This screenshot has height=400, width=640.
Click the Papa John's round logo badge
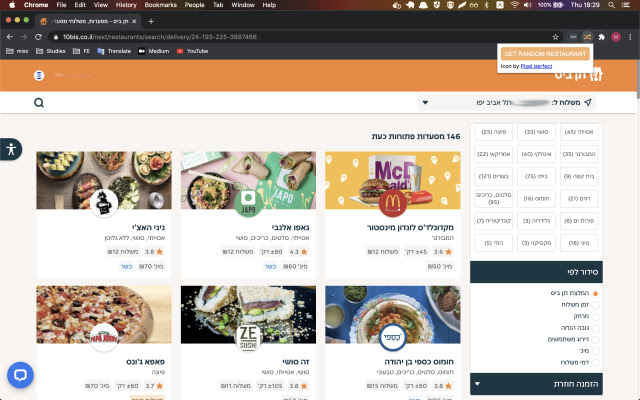[x=104, y=337]
